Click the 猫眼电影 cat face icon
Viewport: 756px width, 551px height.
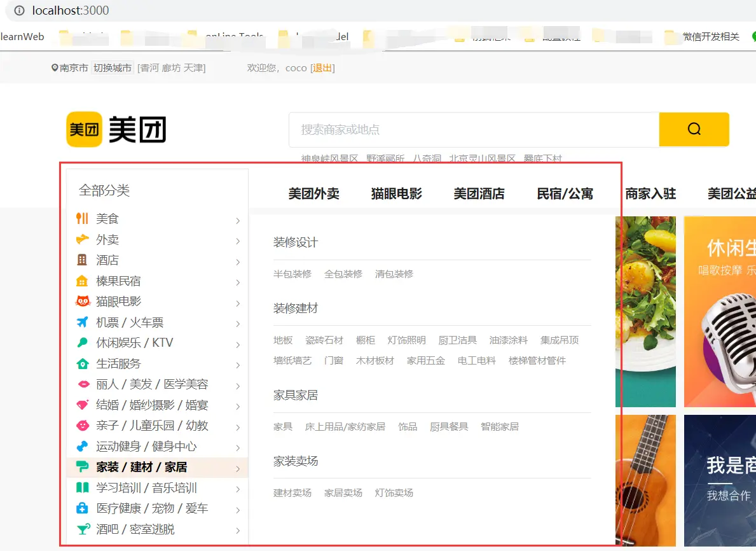tap(83, 302)
